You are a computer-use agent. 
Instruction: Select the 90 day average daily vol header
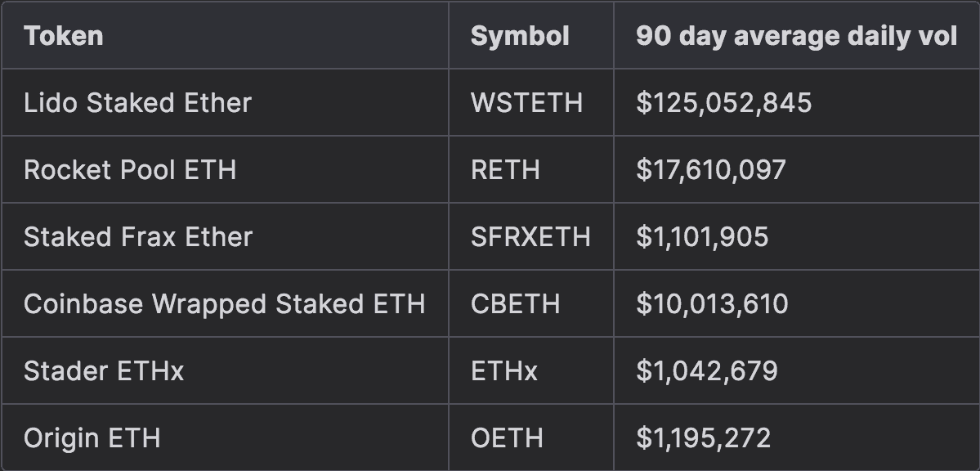(796, 36)
